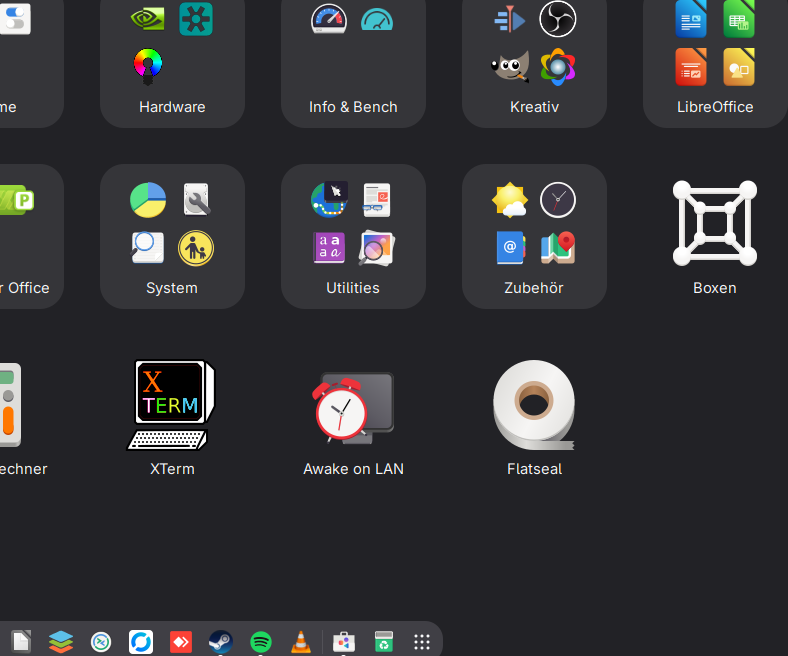Open the System app folder
This screenshot has width=788, height=656.
pyautogui.click(x=172, y=236)
